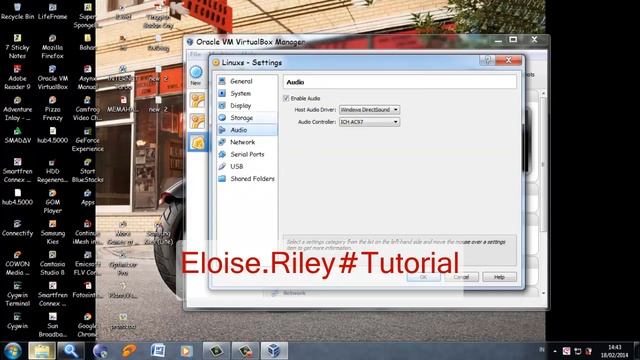Select the COWON Media desktop icon

[17, 264]
